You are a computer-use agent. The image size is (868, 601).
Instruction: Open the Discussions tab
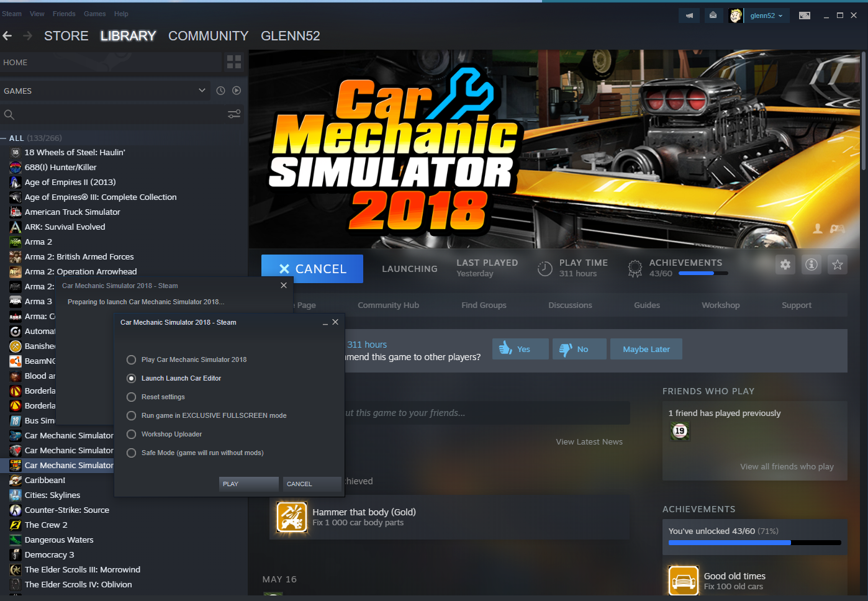coord(571,305)
